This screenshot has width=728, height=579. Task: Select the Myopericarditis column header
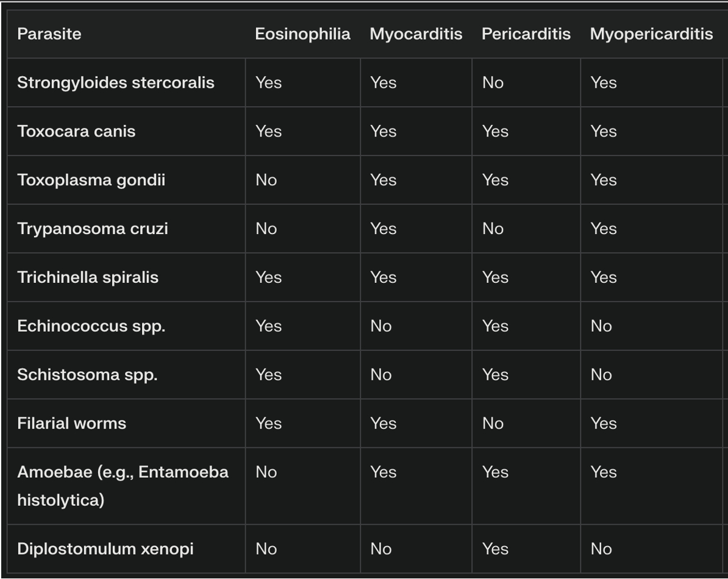[651, 34]
